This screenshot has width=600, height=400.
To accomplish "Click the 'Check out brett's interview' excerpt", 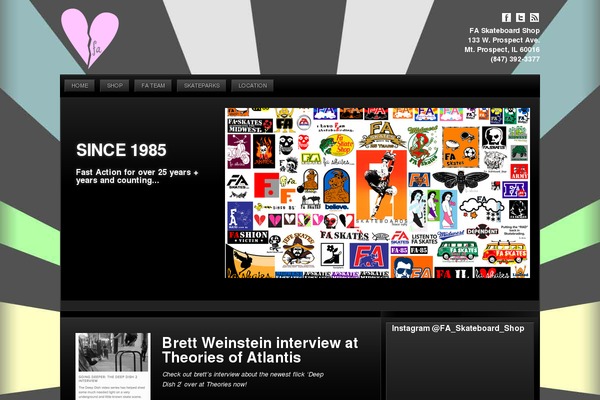I will point(243,379).
